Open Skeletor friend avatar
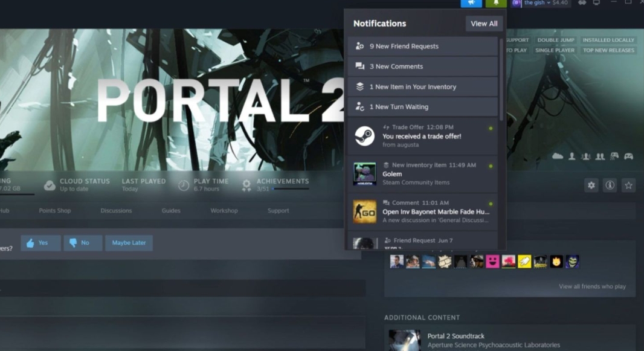 [573, 262]
